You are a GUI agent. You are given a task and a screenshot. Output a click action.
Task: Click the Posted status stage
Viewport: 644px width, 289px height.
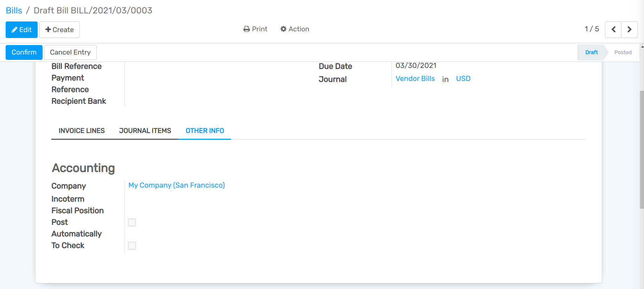coord(623,52)
